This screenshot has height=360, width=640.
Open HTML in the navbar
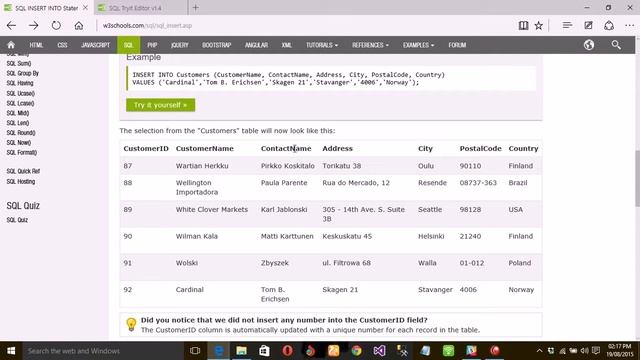36,45
